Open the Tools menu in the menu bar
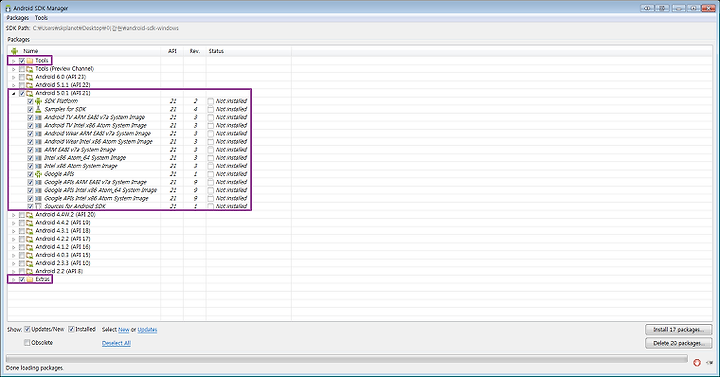This screenshot has height=377, width=720. coord(41,18)
